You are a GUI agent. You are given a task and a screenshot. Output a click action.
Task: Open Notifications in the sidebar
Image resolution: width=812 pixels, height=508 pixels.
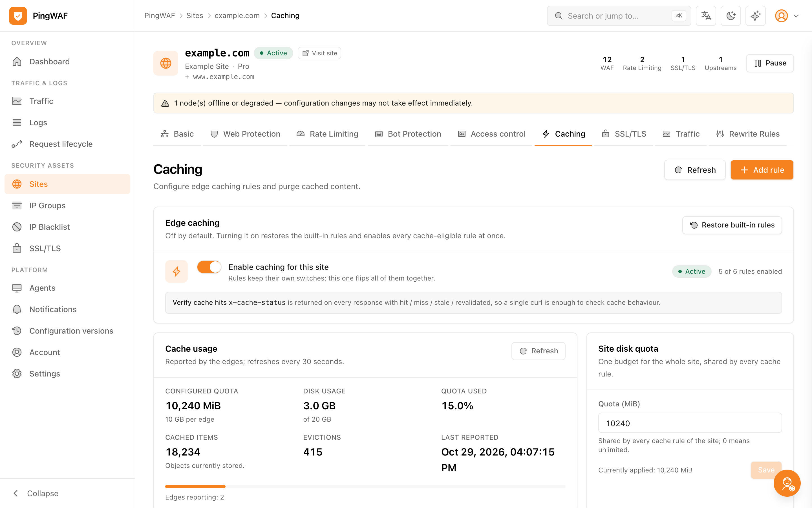coord(67,309)
